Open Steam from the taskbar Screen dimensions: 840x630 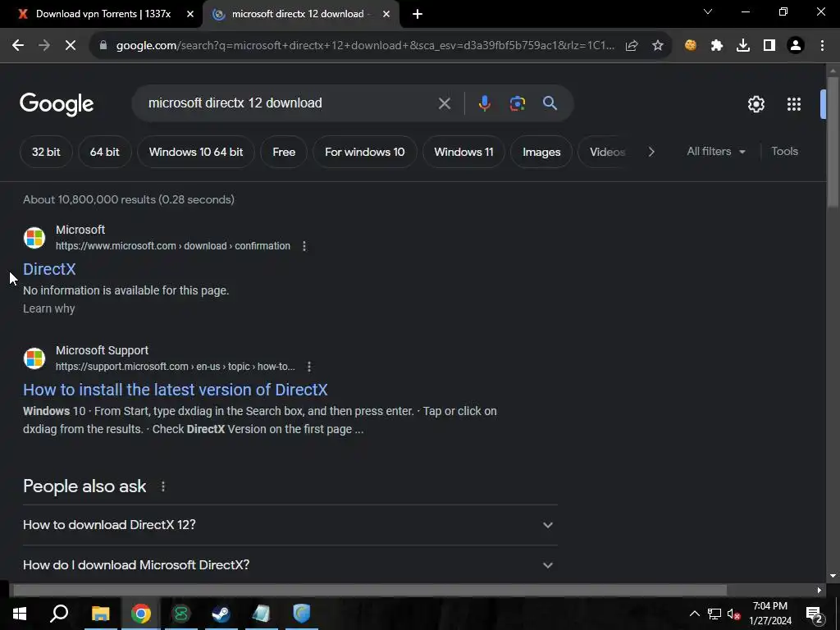click(221, 614)
